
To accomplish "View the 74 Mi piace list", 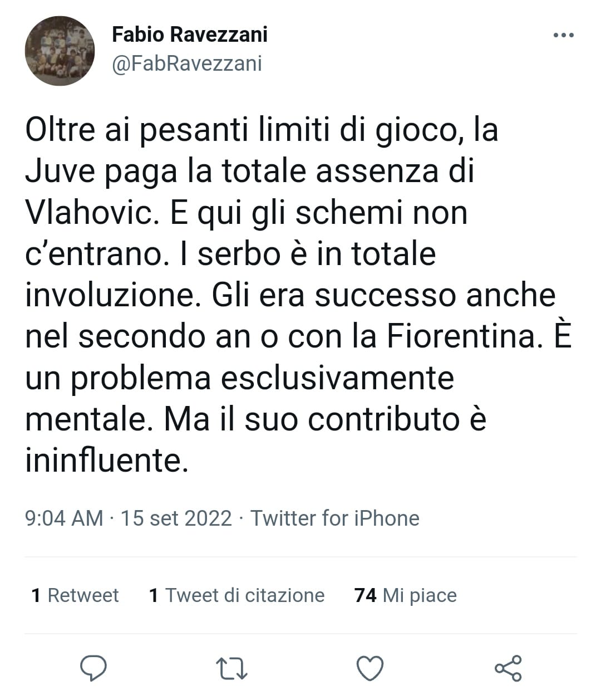I will (x=405, y=595).
